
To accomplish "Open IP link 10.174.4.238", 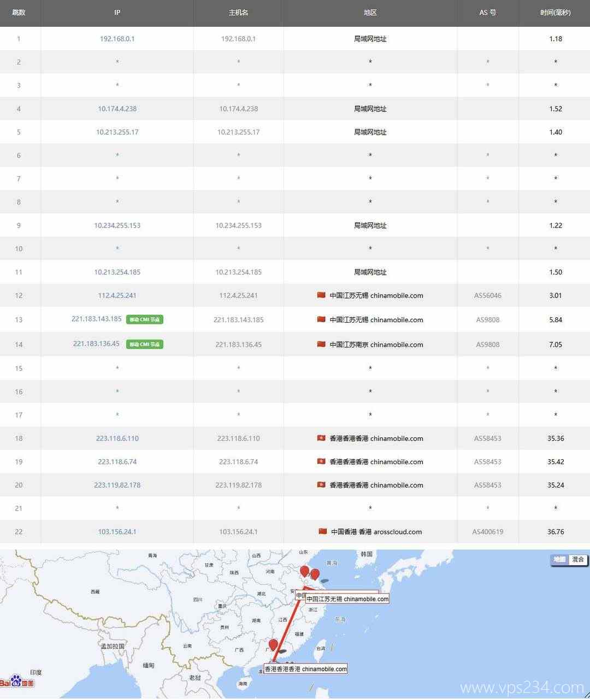I will [117, 109].
